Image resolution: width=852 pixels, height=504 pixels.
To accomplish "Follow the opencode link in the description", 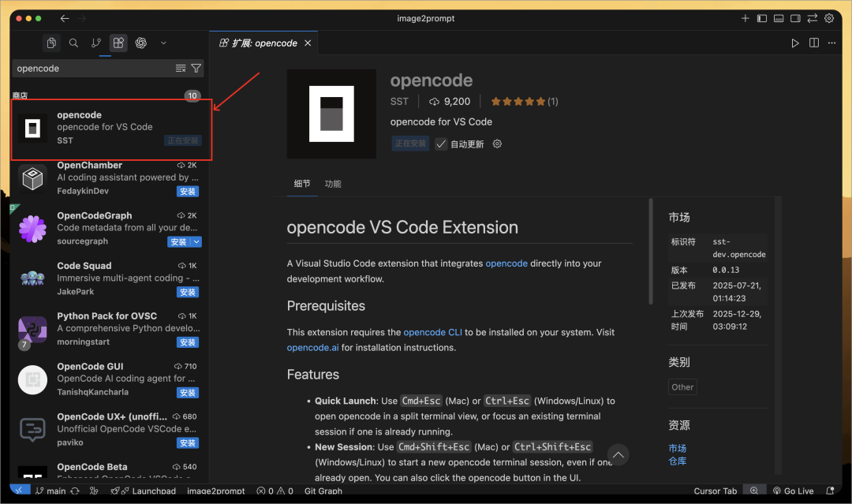I will [506, 263].
